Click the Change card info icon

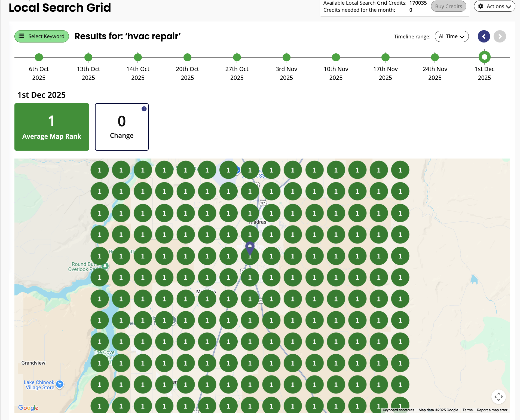pyautogui.click(x=144, y=109)
